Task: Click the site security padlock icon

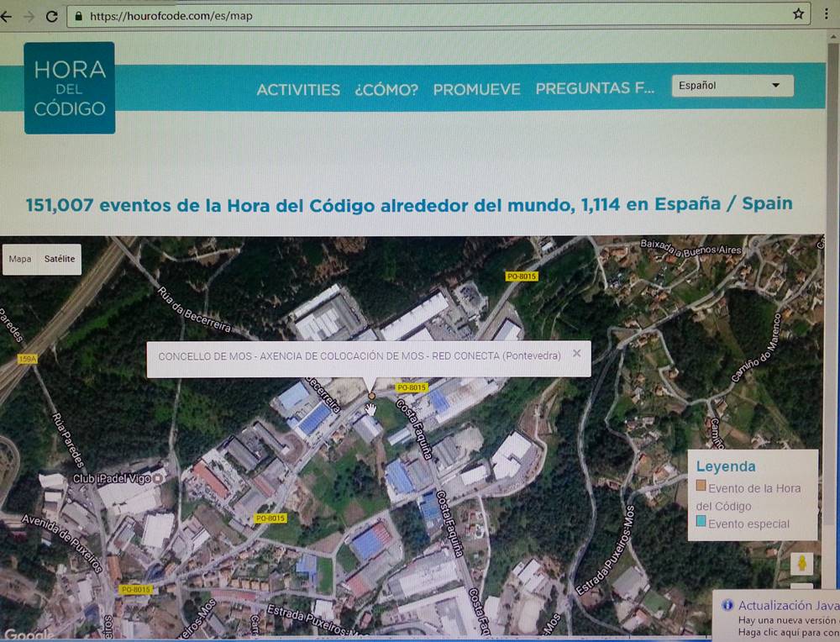Action: coord(79,16)
